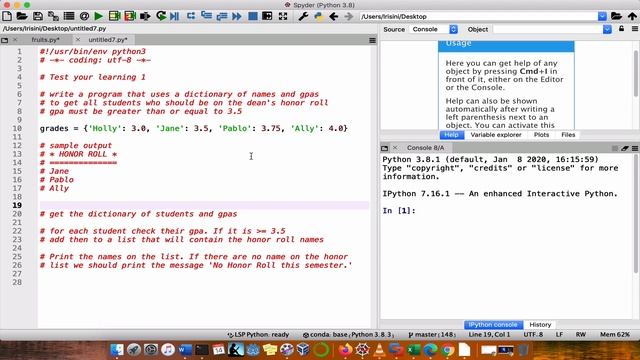Browse for a working directory folder

(616, 16)
